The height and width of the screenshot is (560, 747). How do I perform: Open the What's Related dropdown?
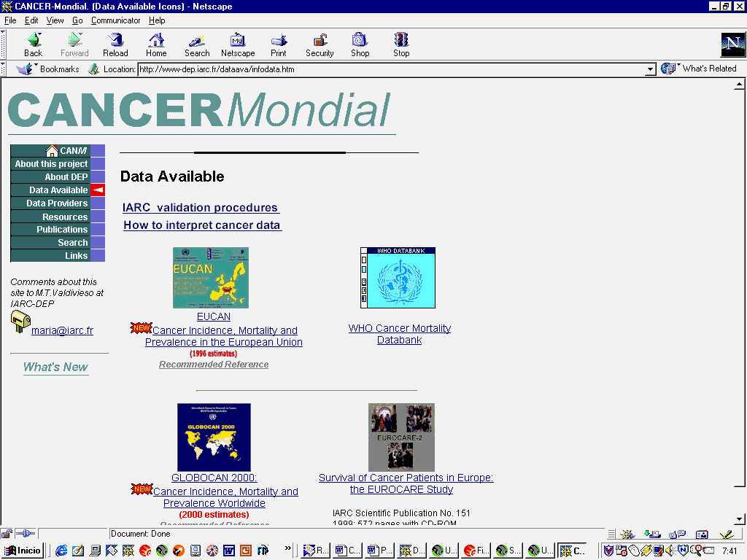click(700, 69)
